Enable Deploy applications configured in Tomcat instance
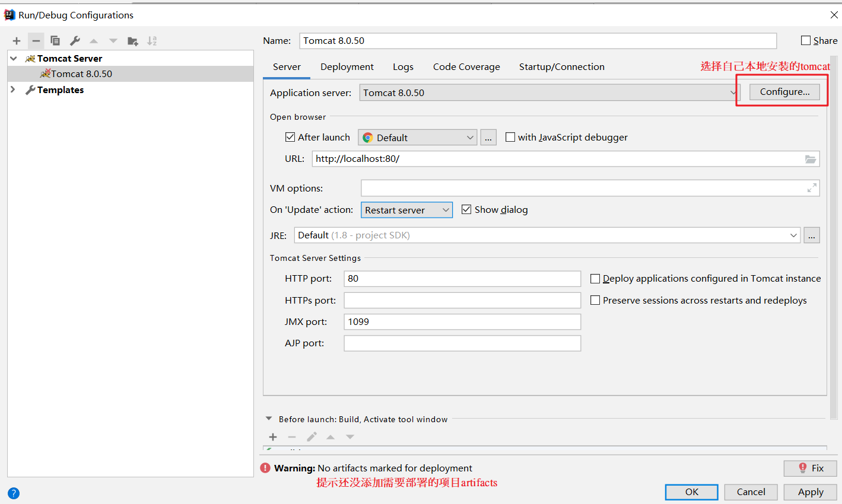Screen dimensions: 842x504 595,279
